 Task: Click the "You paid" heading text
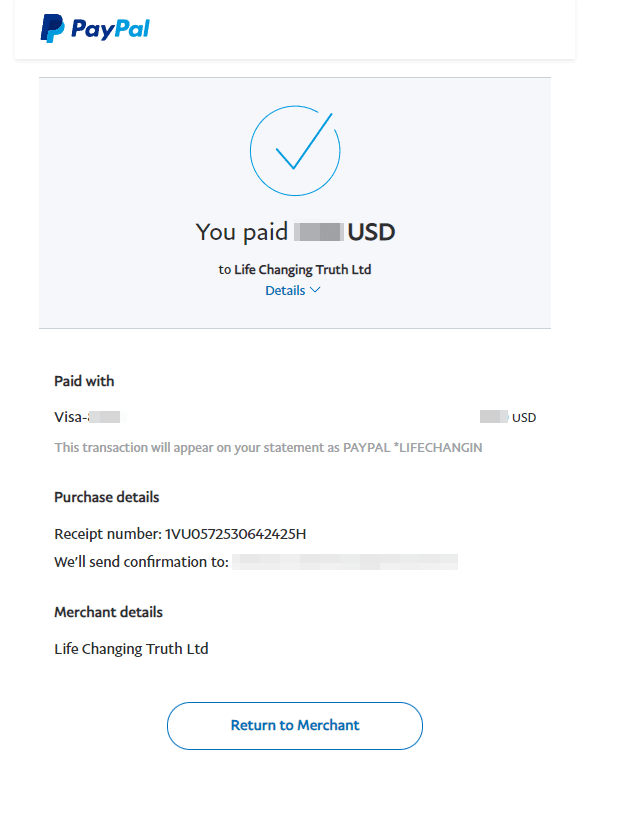242,232
